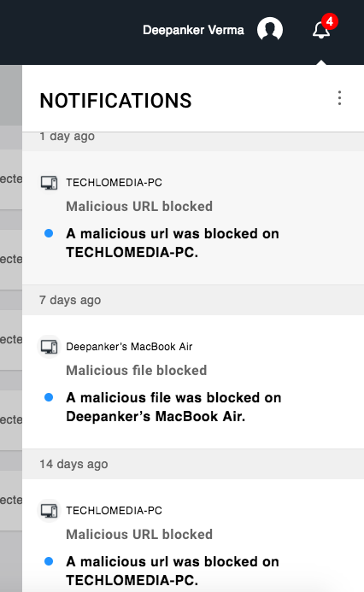Screen dimensions: 364x592
Task: Open the user profile avatar
Action: [x=270, y=29]
